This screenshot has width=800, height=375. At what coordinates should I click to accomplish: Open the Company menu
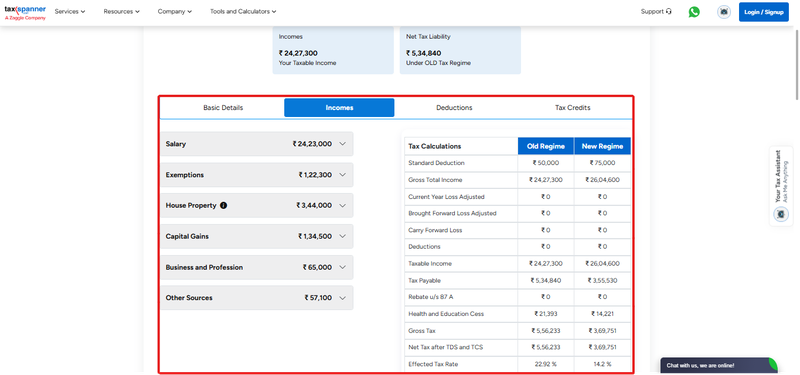(174, 11)
